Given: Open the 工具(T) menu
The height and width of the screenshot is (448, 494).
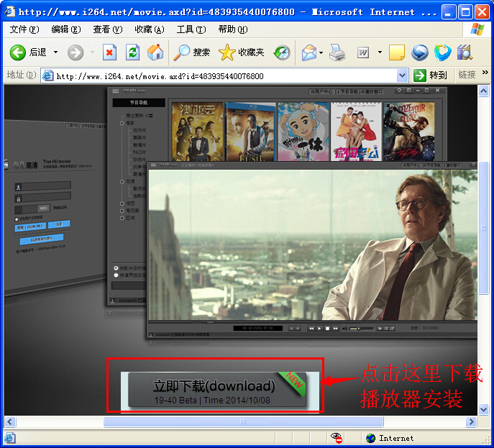Looking at the screenshot, I should pos(191,29).
